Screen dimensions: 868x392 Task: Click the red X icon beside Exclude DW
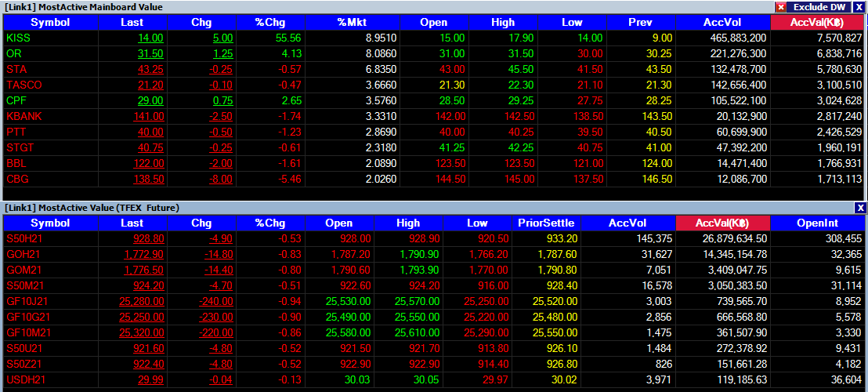tap(781, 6)
